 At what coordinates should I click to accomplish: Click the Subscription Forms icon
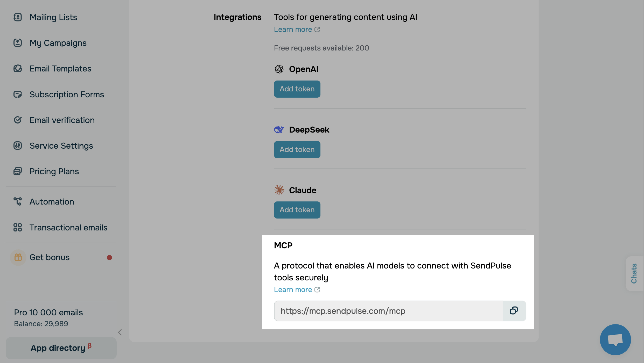click(18, 95)
